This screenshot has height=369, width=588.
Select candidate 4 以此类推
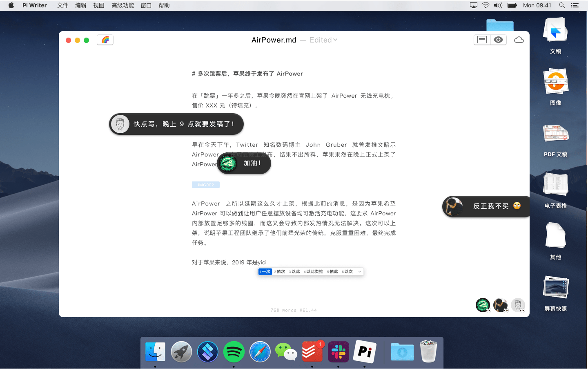coord(313,272)
